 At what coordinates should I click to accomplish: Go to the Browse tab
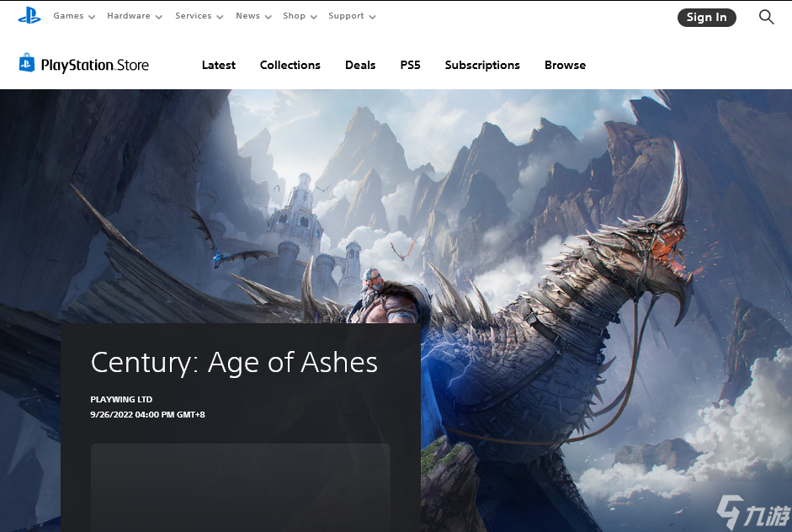(566, 65)
